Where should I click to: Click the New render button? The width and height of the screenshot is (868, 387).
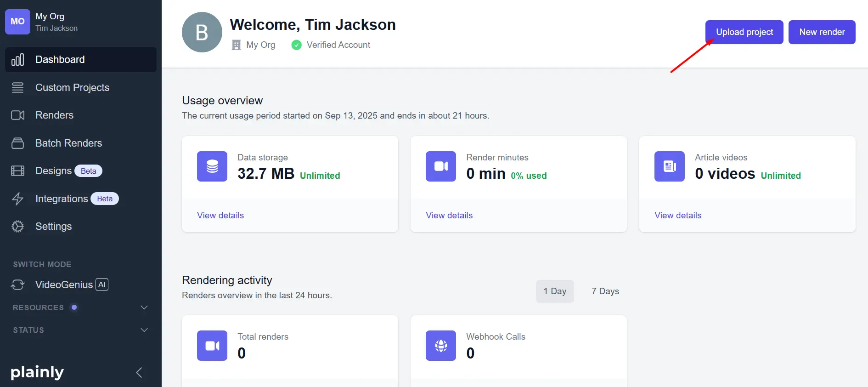[822, 32]
